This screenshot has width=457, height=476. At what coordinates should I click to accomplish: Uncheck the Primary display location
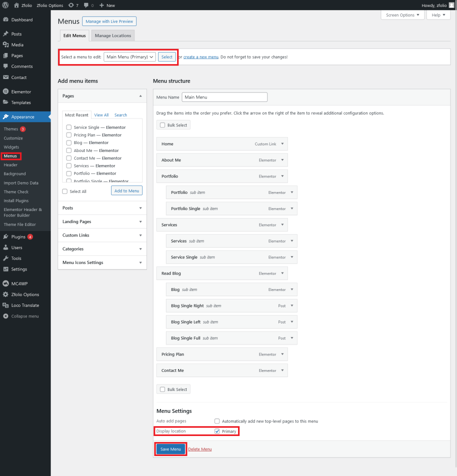tap(217, 431)
